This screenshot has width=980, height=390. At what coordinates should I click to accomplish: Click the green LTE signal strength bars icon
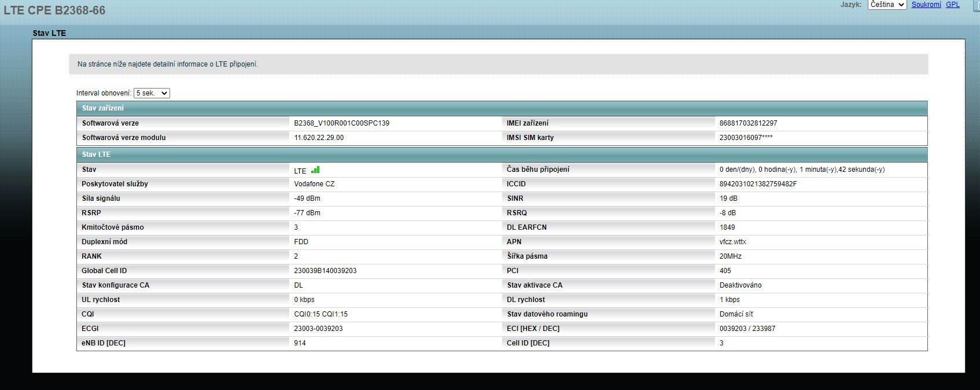coord(315,170)
